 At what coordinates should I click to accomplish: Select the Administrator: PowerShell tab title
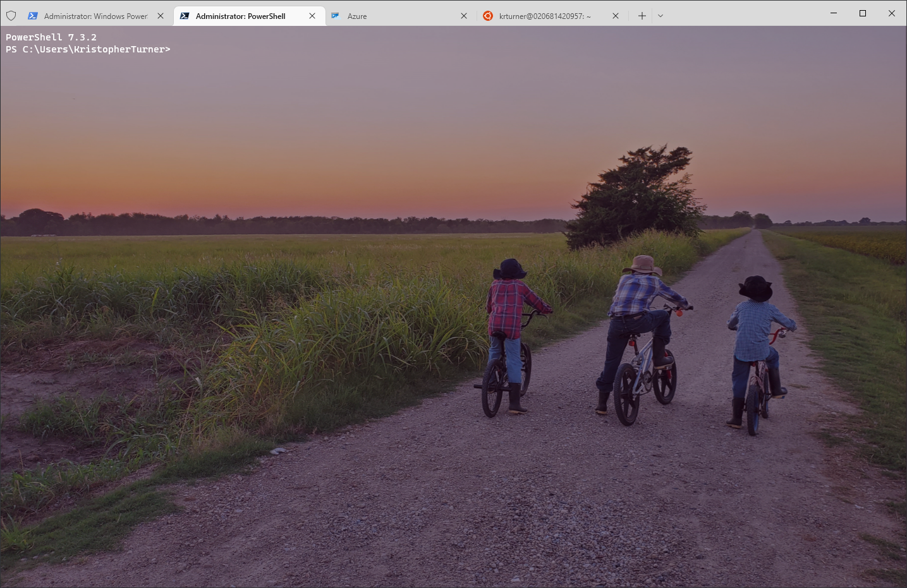coord(240,16)
